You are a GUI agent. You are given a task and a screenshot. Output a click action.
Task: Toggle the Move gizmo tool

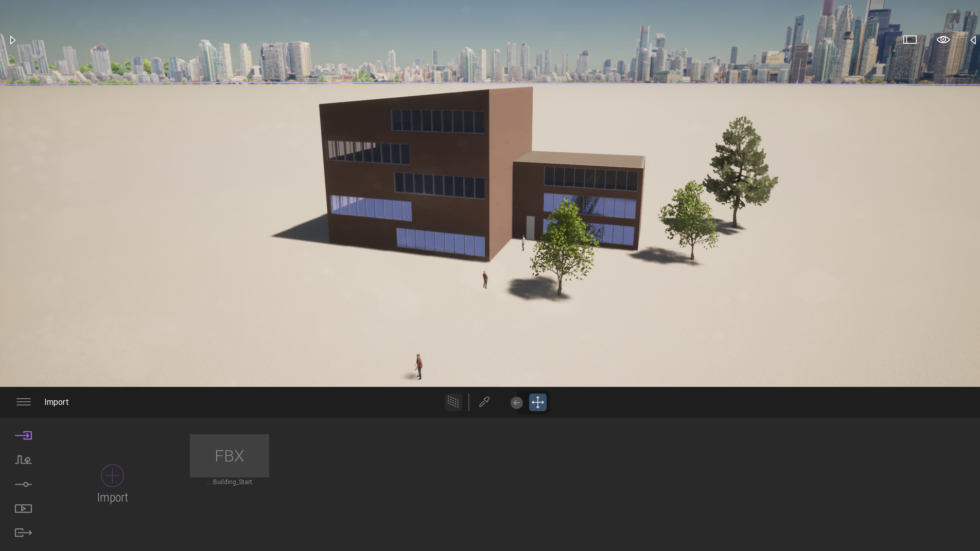pos(538,402)
